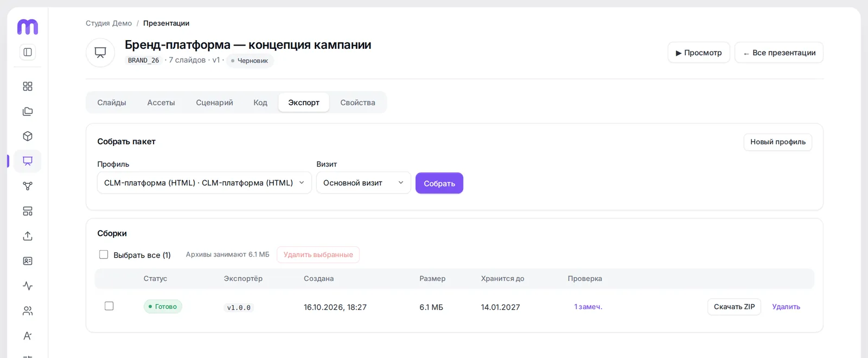Open the contact card icon in sidebar

tap(28, 261)
